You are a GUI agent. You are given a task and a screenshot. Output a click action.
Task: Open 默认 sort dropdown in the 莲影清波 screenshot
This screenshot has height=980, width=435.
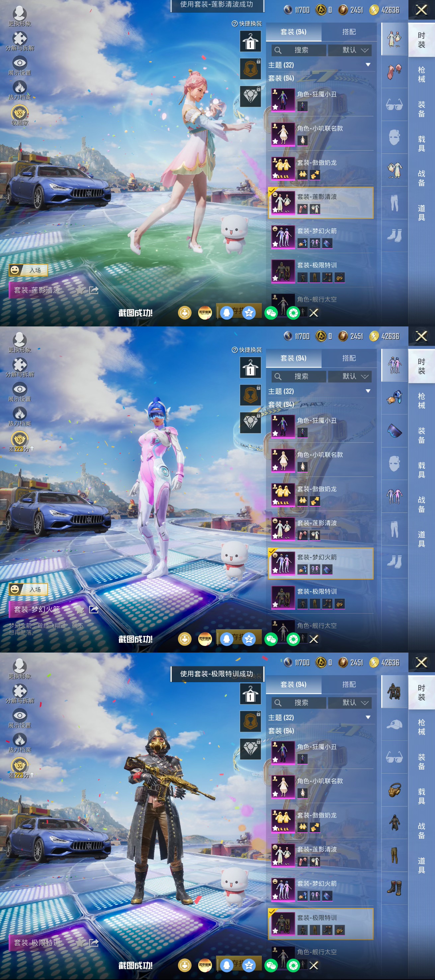[x=350, y=50]
